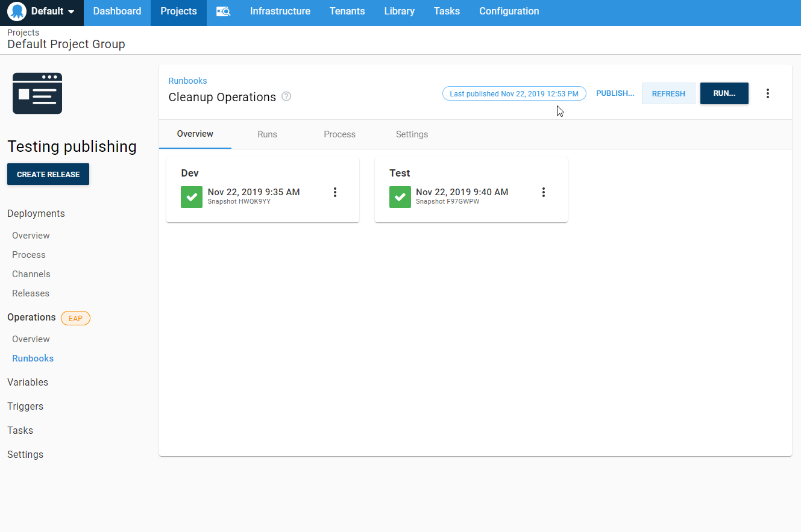Click the Testing publishing project logo
The image size is (801, 532).
point(37,93)
